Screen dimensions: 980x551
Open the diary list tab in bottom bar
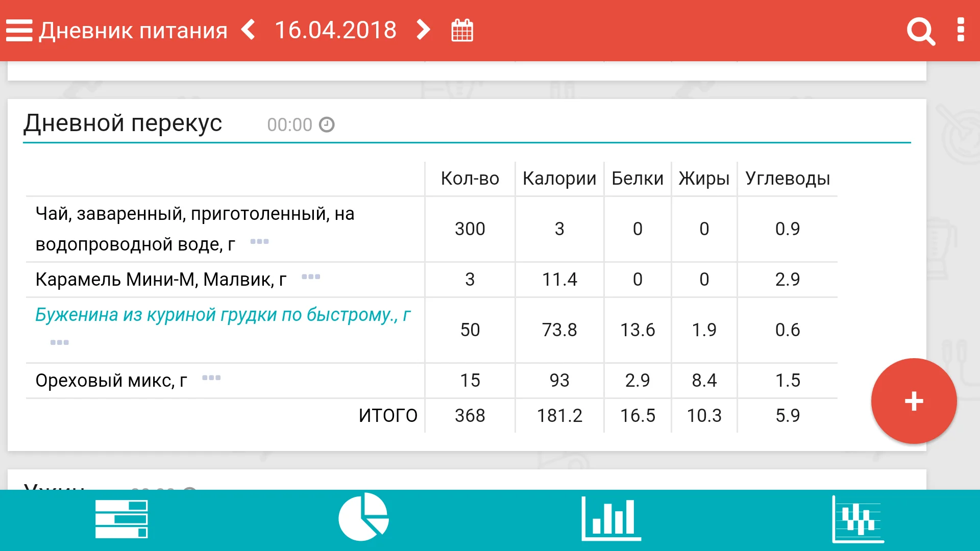click(121, 519)
